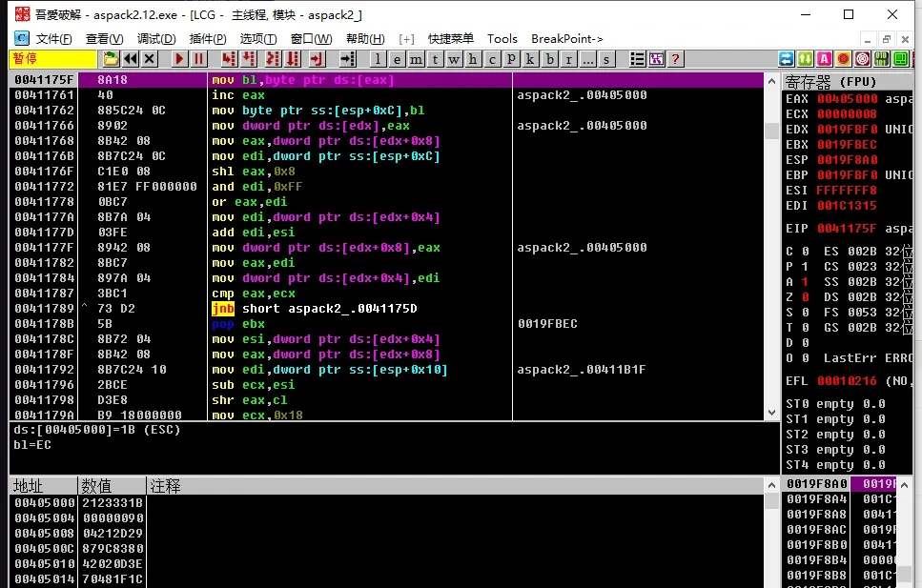This screenshot has width=922, height=588.
Task: Show breakpoints with the 'b' button
Action: (549, 59)
